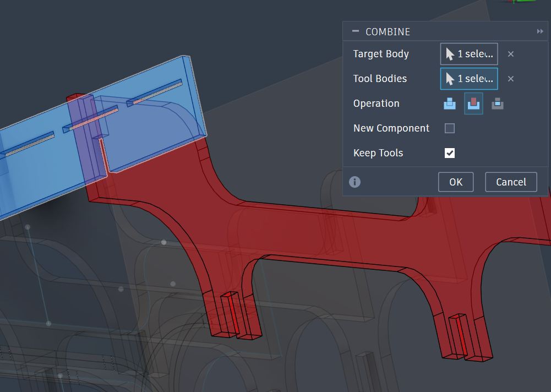
Task: Confirm the combine with OK
Action: tap(456, 182)
